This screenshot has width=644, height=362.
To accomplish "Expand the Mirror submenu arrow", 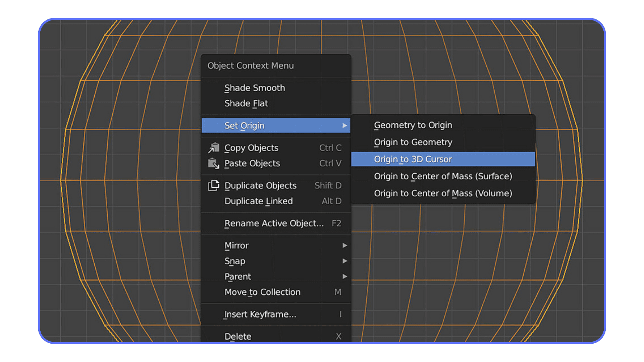I will (x=345, y=245).
